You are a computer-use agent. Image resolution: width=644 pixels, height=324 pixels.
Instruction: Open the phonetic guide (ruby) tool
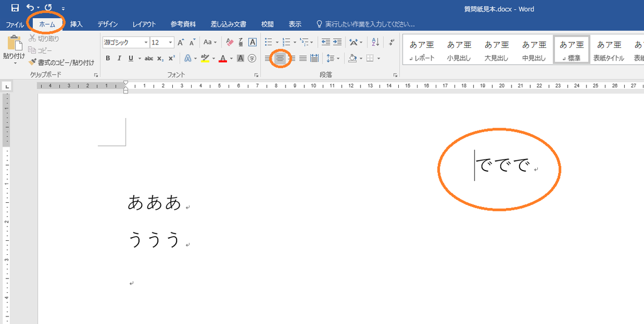tap(240, 42)
